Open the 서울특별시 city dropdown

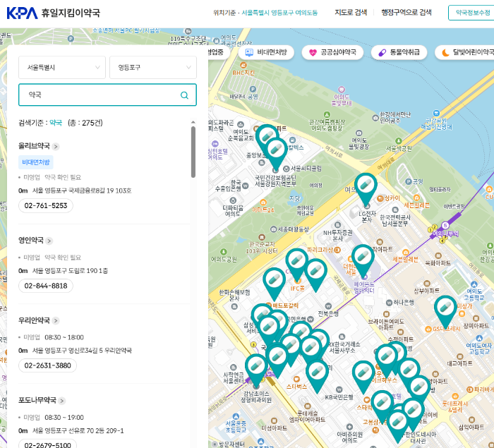(62, 68)
